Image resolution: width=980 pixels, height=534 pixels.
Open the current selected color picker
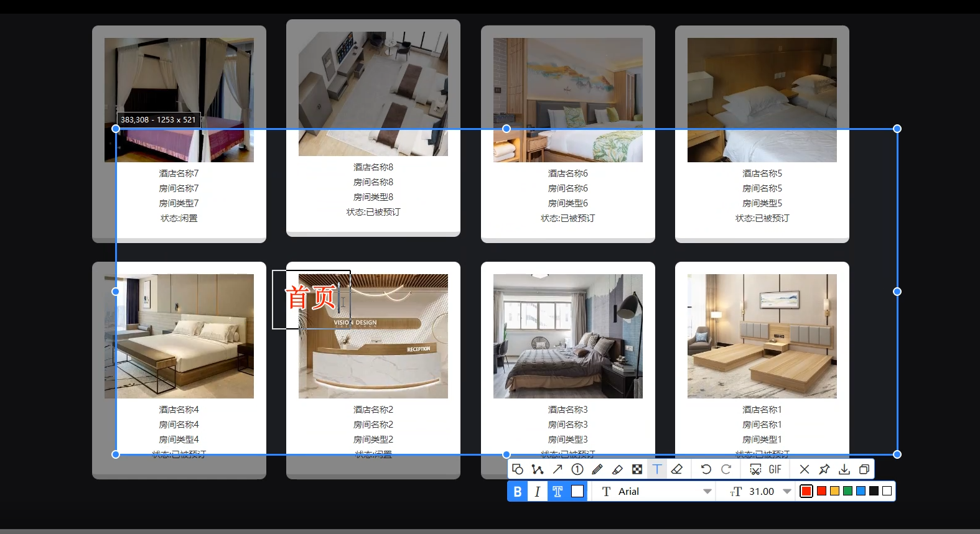click(806, 491)
